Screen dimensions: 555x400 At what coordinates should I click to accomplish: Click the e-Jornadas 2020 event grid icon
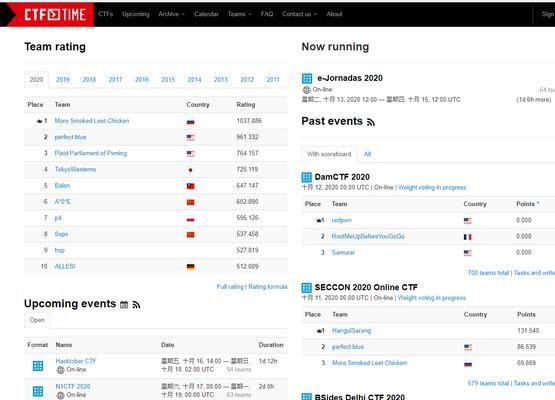[307, 78]
